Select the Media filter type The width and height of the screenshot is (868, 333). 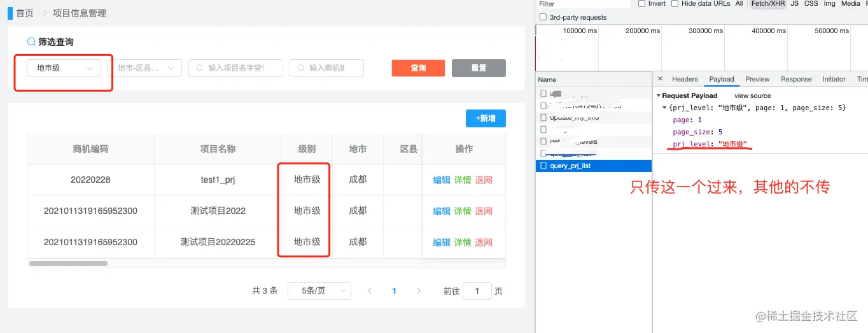(x=850, y=4)
